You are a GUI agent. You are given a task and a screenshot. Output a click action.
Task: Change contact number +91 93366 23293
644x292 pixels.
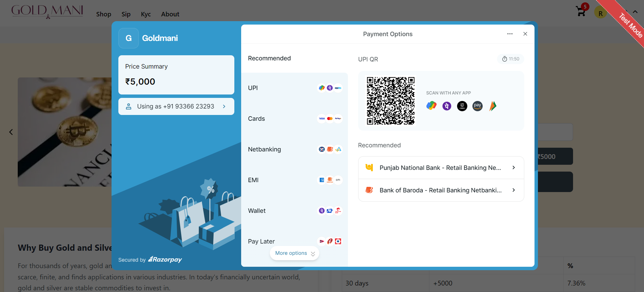[176, 106]
